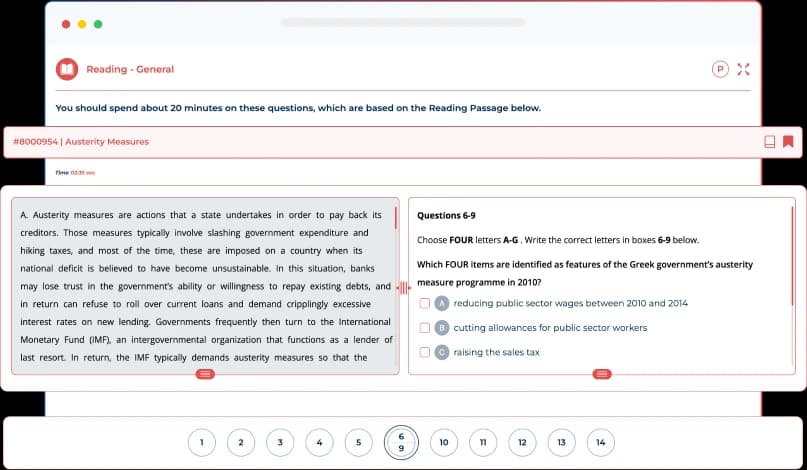
Task: Check option C raising the sales tax
Action: click(425, 352)
